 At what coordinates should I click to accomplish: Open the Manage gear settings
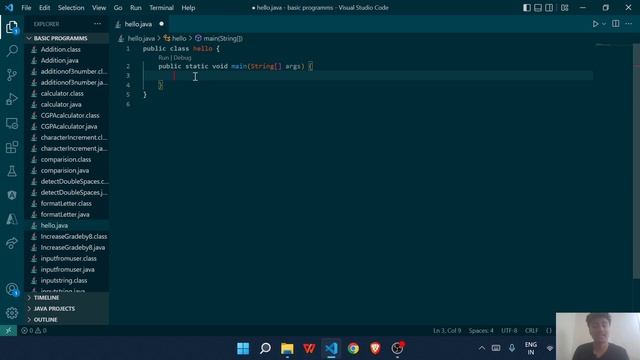tap(12, 313)
